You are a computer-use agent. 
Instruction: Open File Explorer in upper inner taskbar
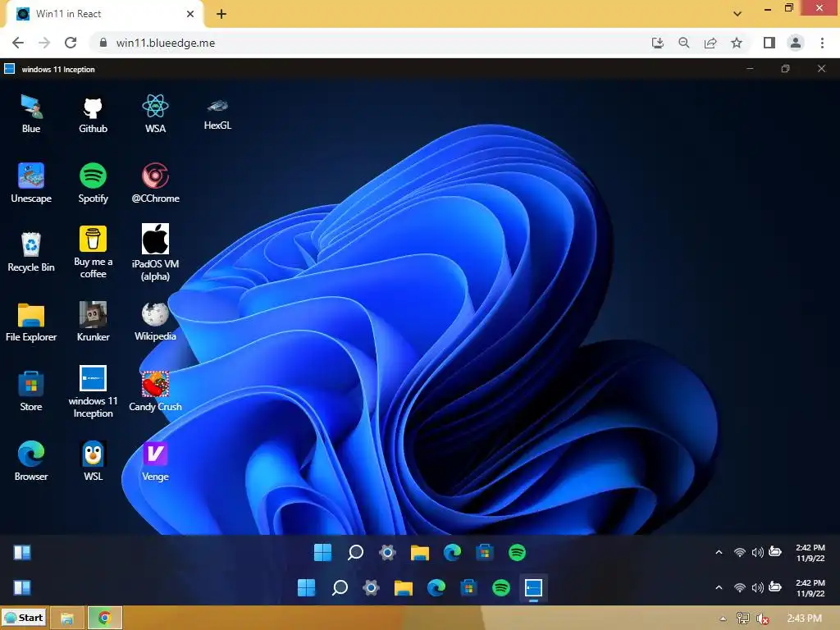pos(419,552)
